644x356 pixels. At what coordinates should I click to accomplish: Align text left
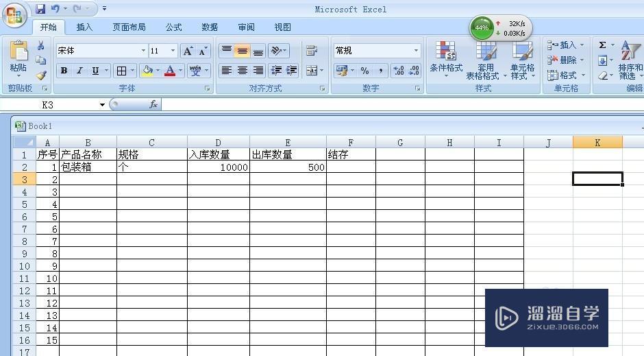pyautogui.click(x=226, y=71)
